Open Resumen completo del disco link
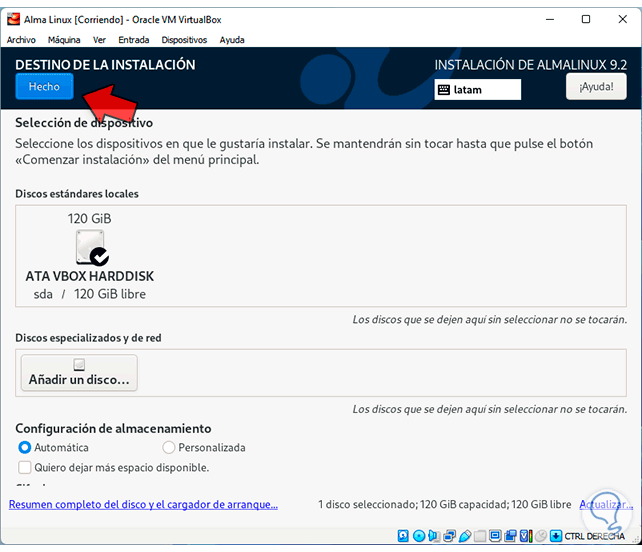The image size is (642, 552). [143, 504]
